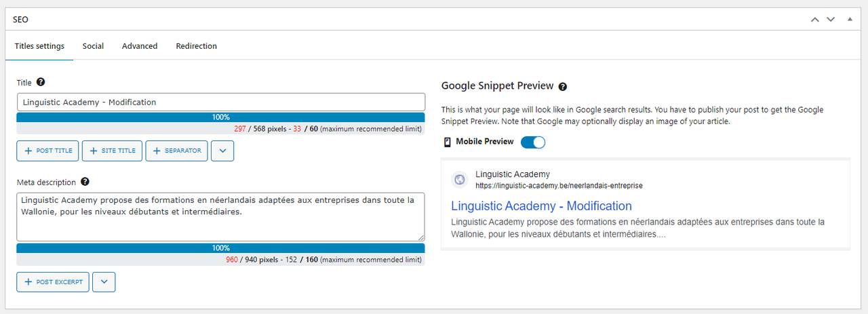Click the Title help question-mark icon

pos(41,82)
